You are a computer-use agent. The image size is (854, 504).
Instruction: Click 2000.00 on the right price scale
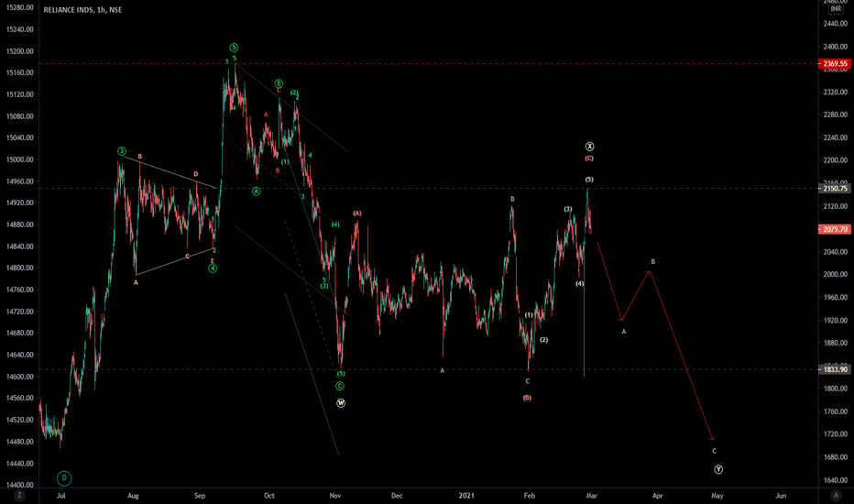[x=836, y=275]
